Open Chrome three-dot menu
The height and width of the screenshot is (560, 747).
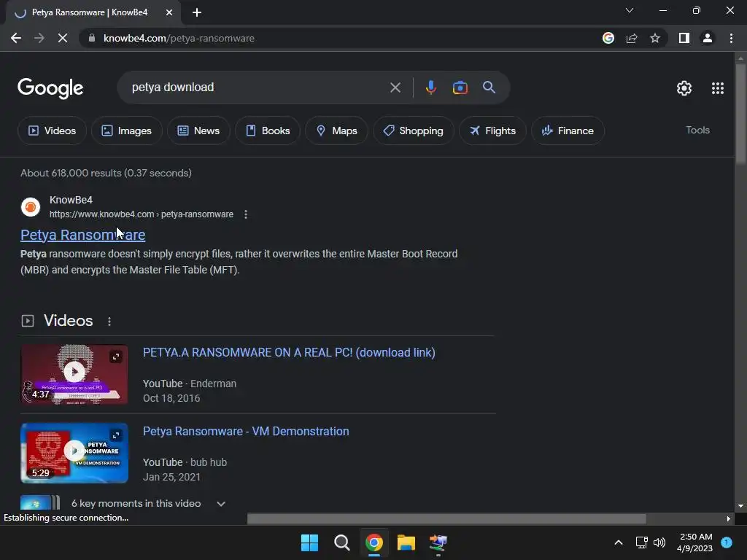click(731, 38)
